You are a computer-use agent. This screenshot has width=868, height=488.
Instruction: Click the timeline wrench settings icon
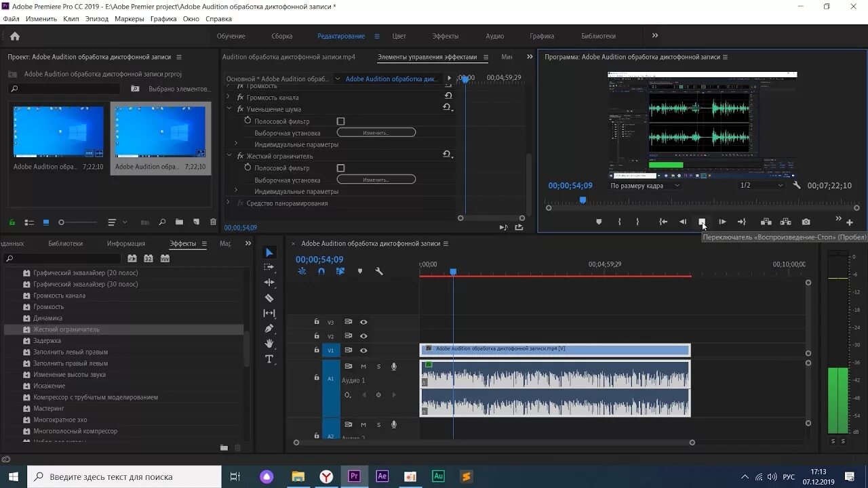pos(379,271)
